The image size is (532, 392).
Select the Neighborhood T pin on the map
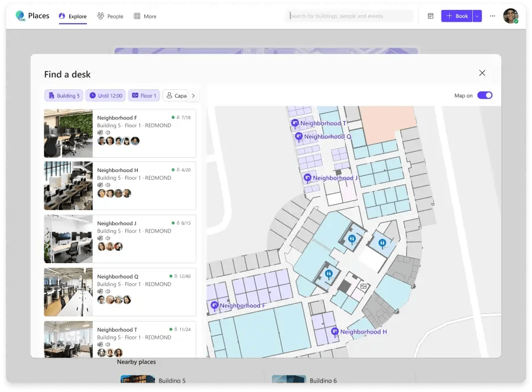296,123
